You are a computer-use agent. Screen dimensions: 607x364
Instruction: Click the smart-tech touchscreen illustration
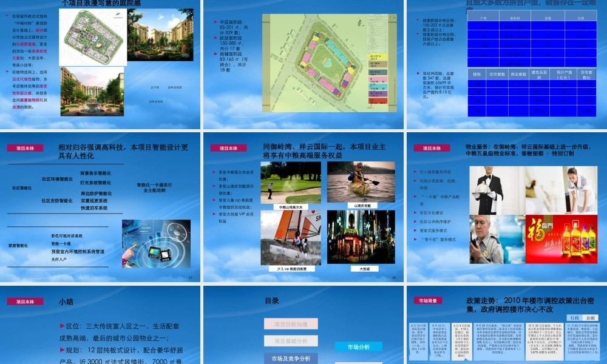tap(156, 244)
